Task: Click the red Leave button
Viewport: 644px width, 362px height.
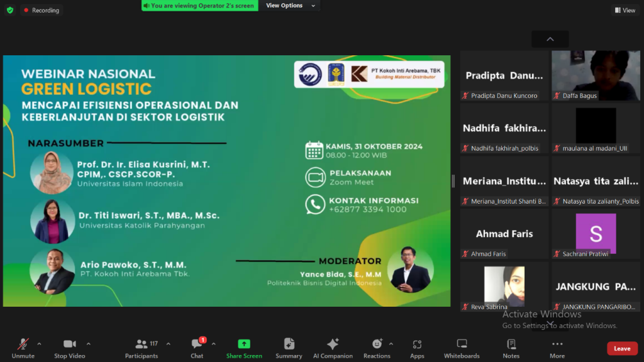Action: 621,349
